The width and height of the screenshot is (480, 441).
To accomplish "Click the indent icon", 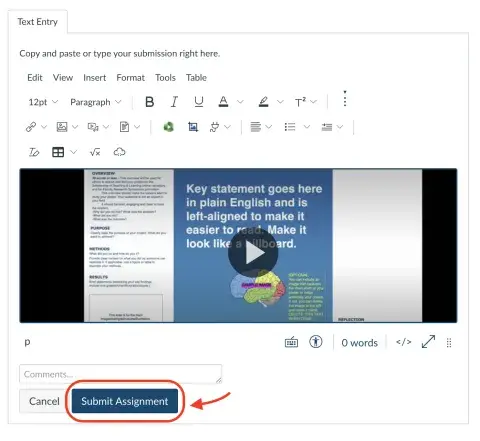I will pos(327,127).
